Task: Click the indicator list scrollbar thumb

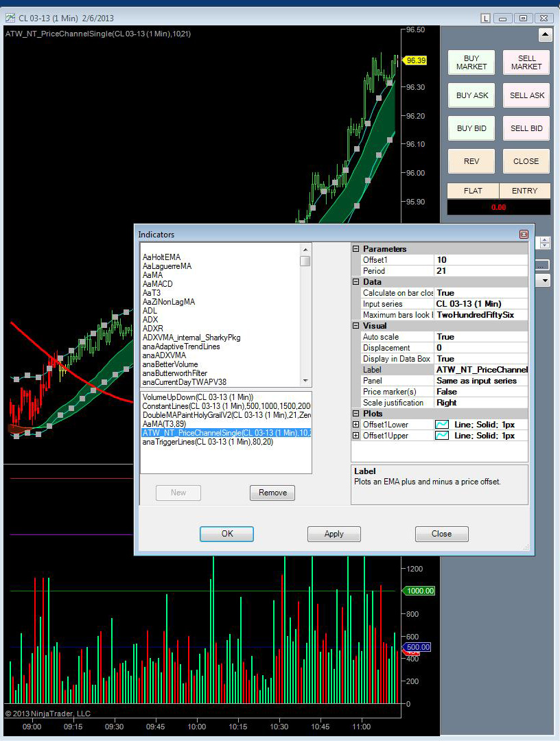Action: 305,261
